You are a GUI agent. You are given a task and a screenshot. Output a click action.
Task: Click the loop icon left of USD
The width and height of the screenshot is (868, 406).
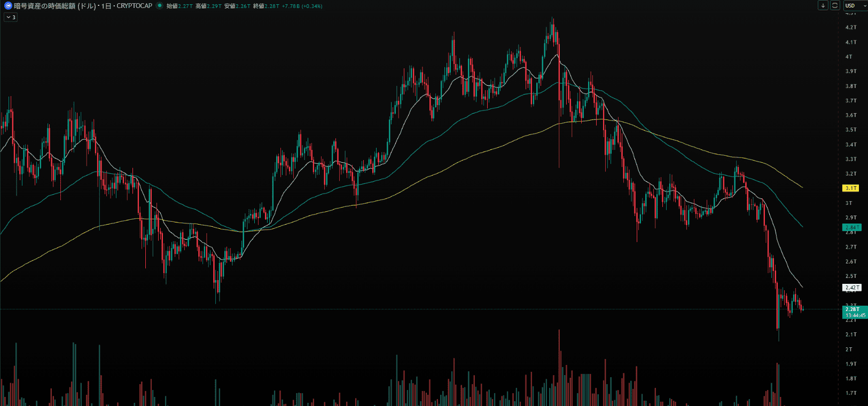point(834,5)
